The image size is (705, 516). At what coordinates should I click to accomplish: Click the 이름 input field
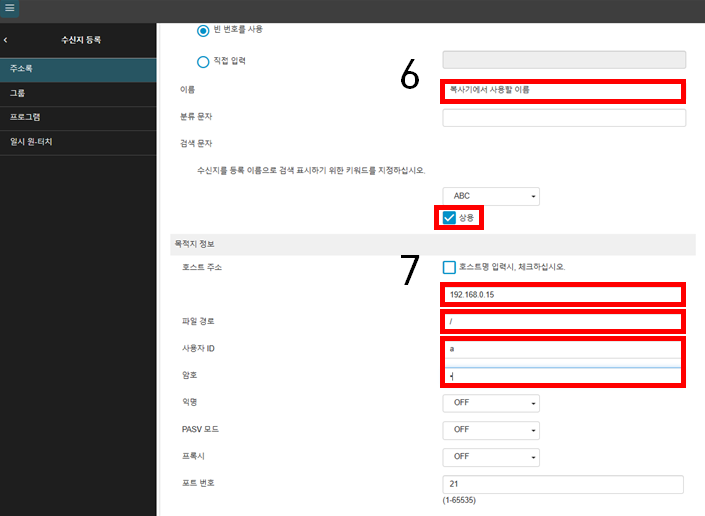(x=563, y=91)
